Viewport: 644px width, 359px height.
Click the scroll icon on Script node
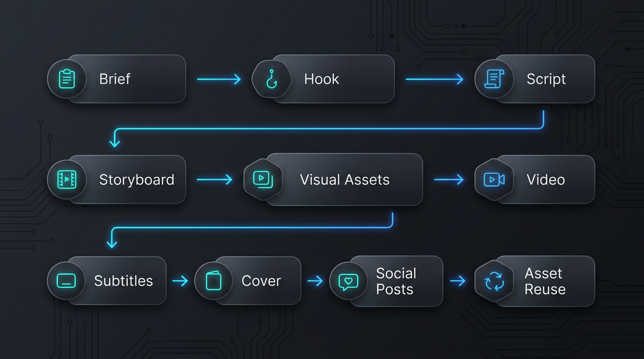coord(494,79)
